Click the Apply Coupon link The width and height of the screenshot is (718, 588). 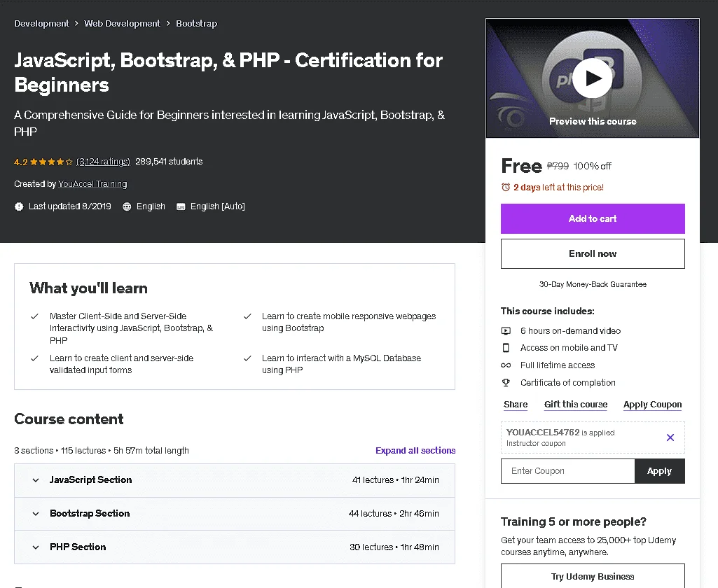point(652,405)
